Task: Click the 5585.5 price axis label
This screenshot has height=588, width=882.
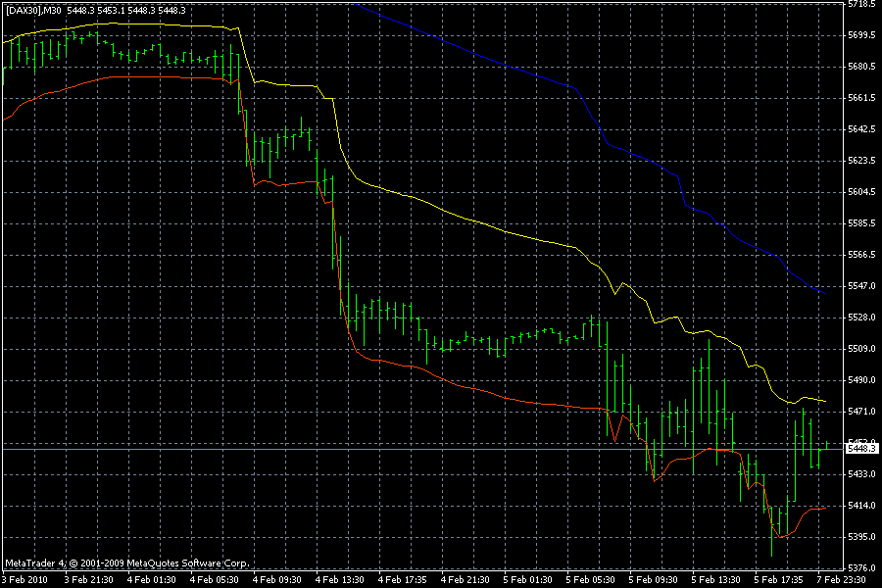Action: (x=861, y=223)
